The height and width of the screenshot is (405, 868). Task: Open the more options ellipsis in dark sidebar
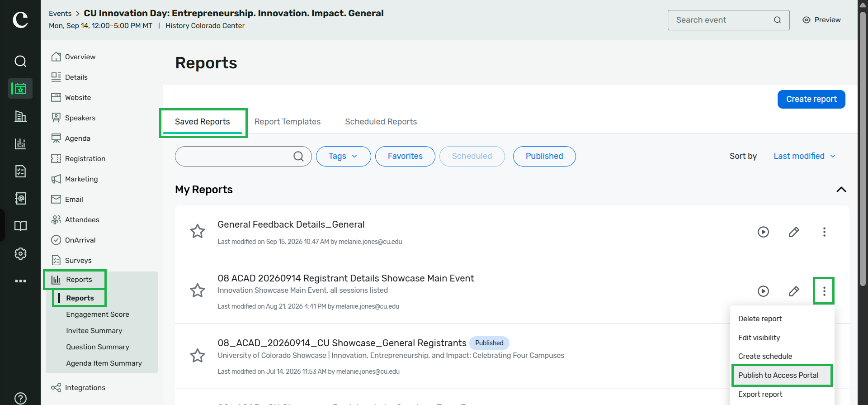(20, 281)
